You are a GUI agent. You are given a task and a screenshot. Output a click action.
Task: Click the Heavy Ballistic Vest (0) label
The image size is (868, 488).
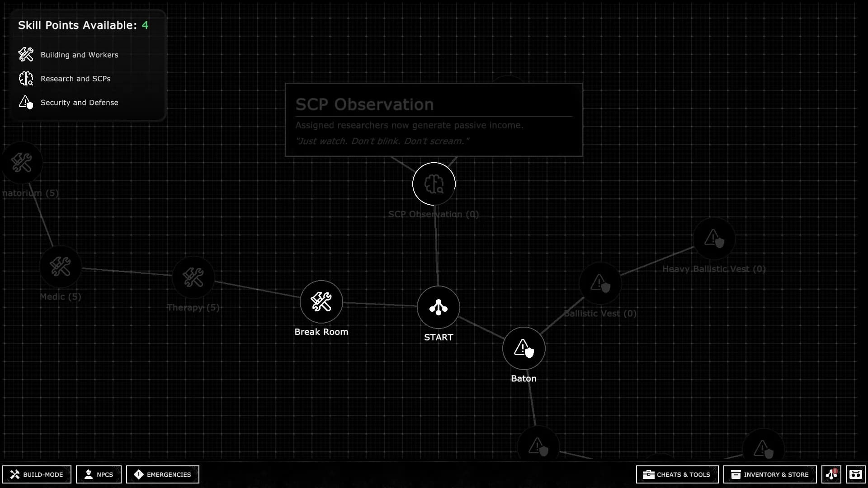pos(714,269)
